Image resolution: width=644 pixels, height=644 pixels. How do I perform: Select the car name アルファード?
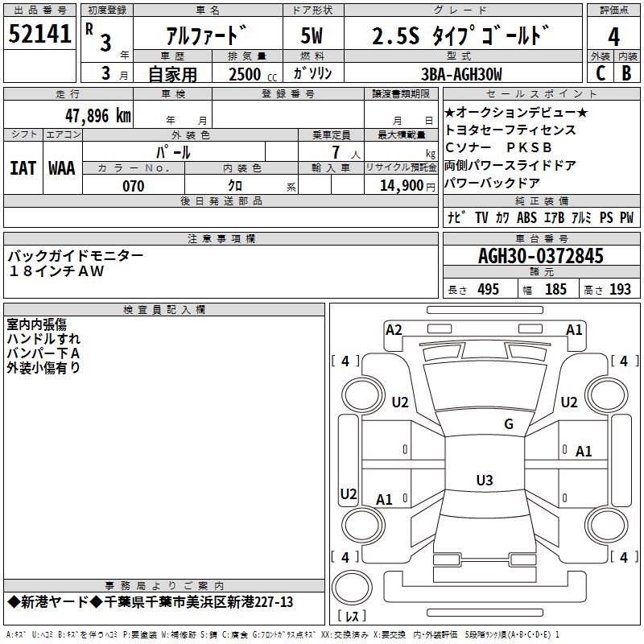(x=205, y=36)
